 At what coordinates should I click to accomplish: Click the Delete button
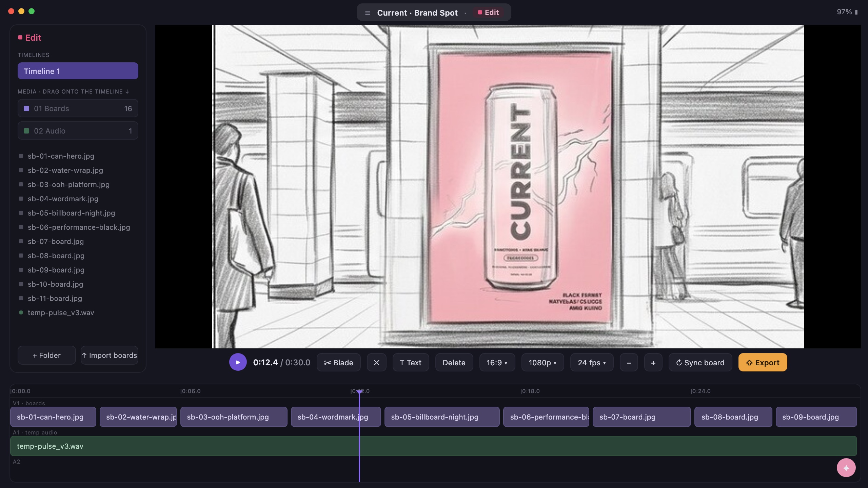pos(454,363)
